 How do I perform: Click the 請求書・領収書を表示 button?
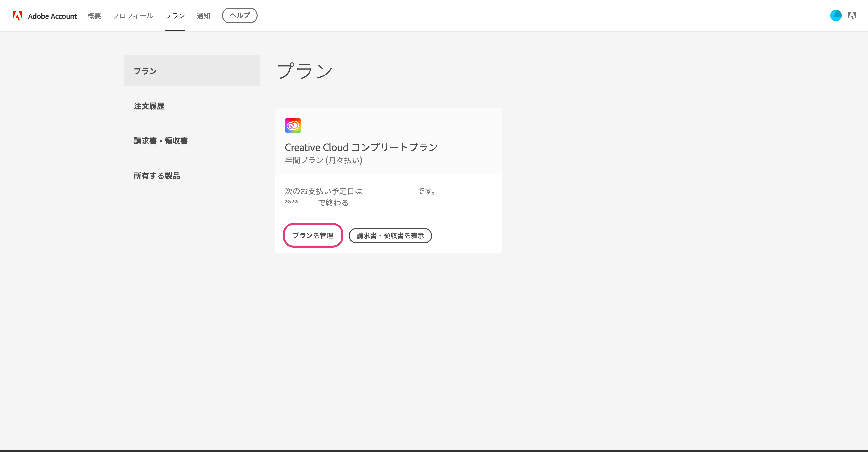tap(390, 235)
